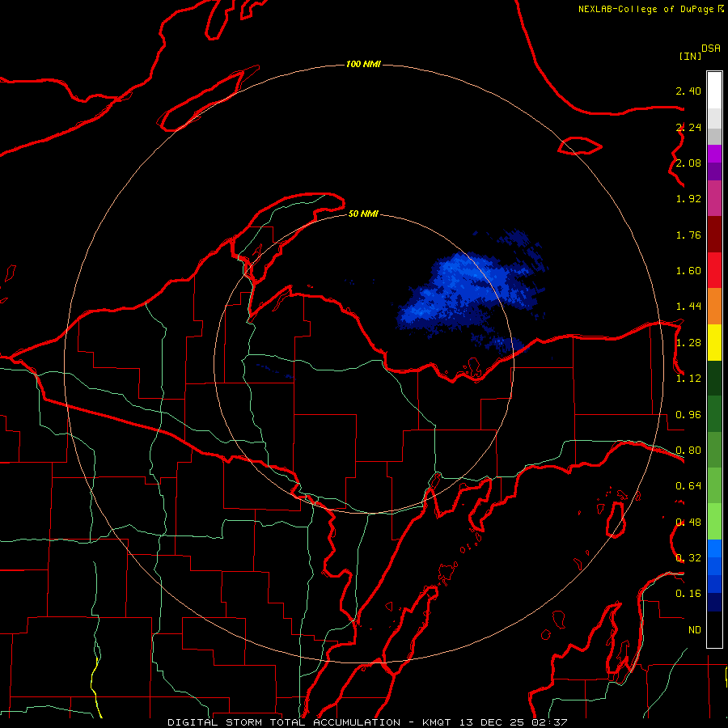Select the "1.12" legend value

pyautogui.click(x=688, y=379)
